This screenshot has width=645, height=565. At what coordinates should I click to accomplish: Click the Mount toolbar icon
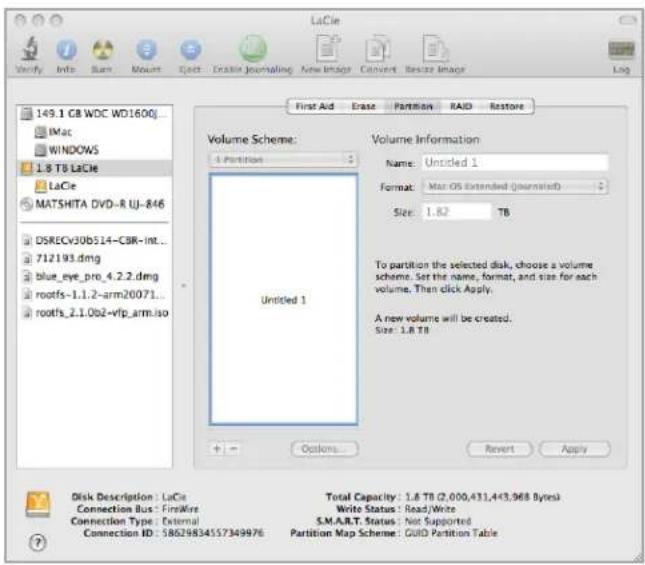146,50
